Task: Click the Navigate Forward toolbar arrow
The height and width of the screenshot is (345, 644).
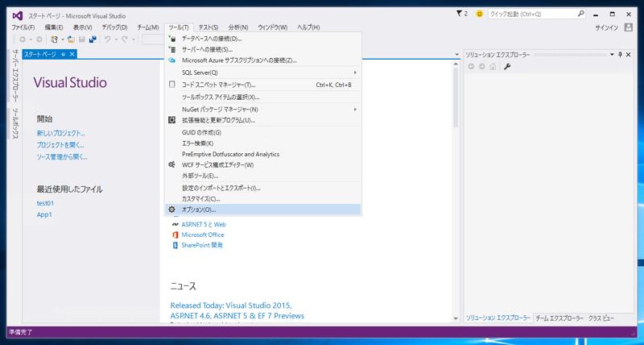Action: [x=39, y=39]
